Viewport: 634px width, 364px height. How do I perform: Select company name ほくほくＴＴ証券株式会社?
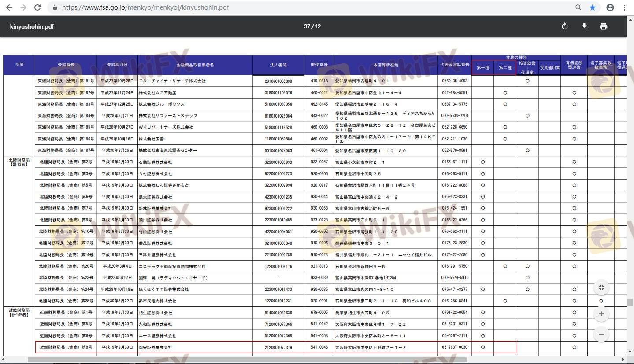[x=163, y=290]
